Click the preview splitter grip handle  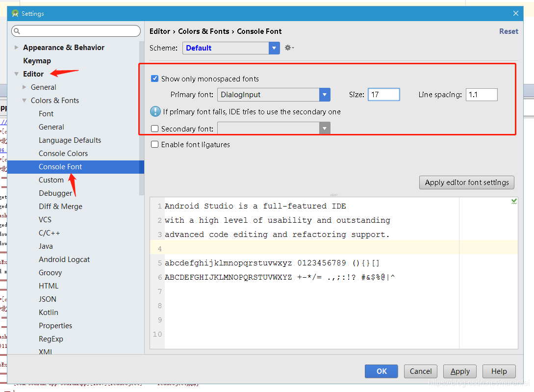334,195
